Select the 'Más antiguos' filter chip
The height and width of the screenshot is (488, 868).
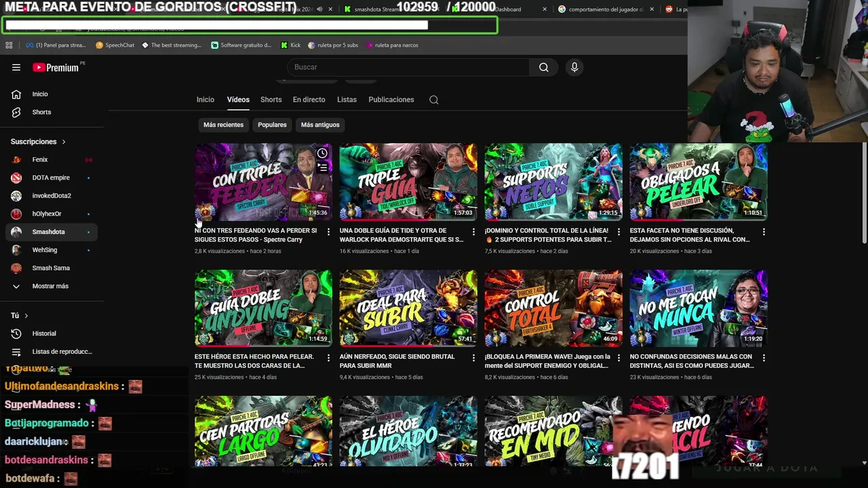320,125
